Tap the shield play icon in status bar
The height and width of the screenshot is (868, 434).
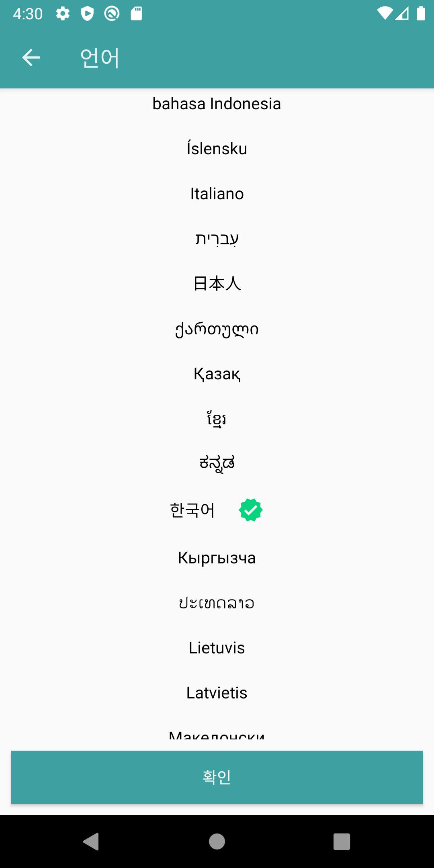click(87, 14)
